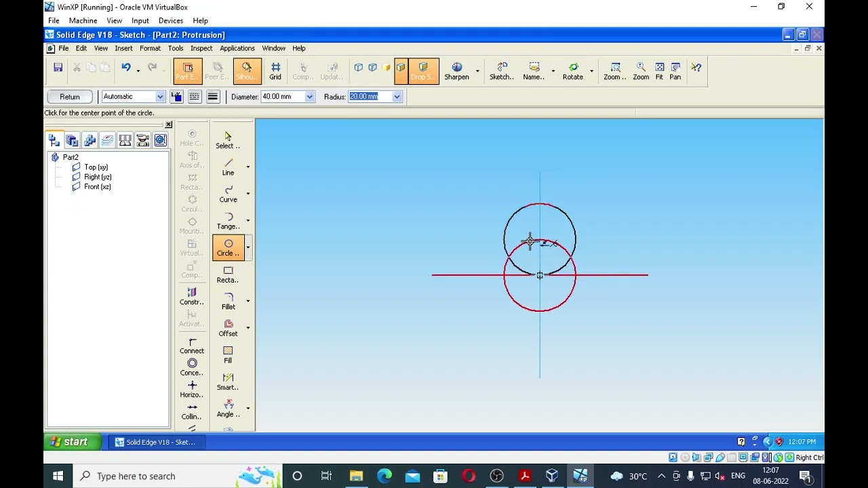
Task: Click the line width button
Action: 213,97
